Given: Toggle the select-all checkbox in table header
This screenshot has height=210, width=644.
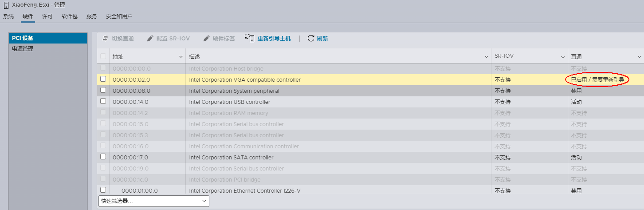Looking at the screenshot, I should coord(103,56).
